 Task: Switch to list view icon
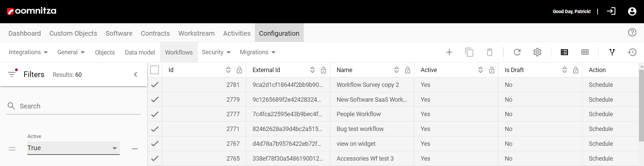pyautogui.click(x=564, y=52)
